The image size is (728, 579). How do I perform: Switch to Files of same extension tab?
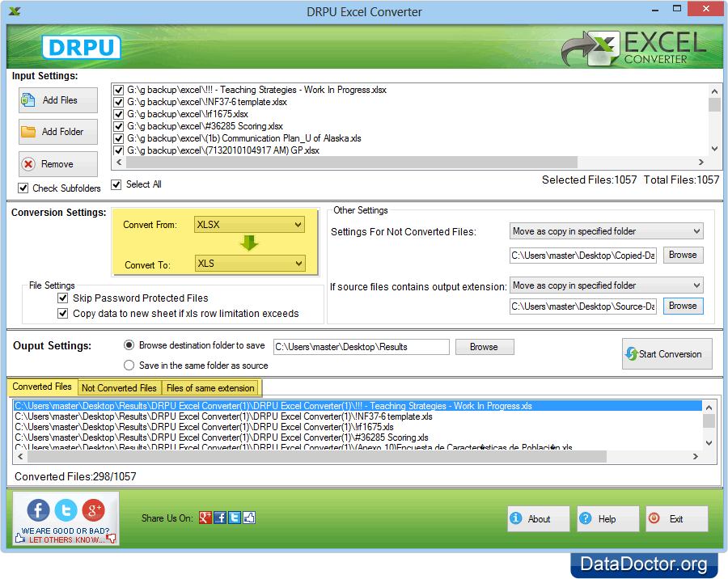coord(210,387)
